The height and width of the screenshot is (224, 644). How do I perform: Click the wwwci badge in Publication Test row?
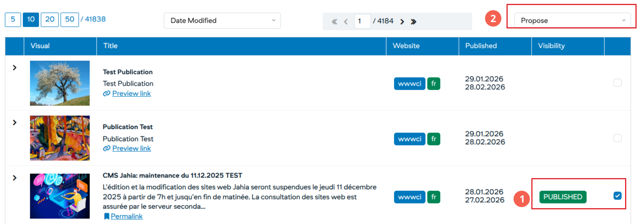pyautogui.click(x=409, y=139)
